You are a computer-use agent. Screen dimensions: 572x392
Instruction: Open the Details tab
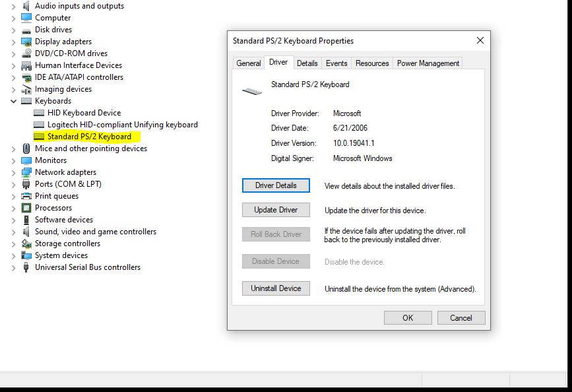pos(307,63)
